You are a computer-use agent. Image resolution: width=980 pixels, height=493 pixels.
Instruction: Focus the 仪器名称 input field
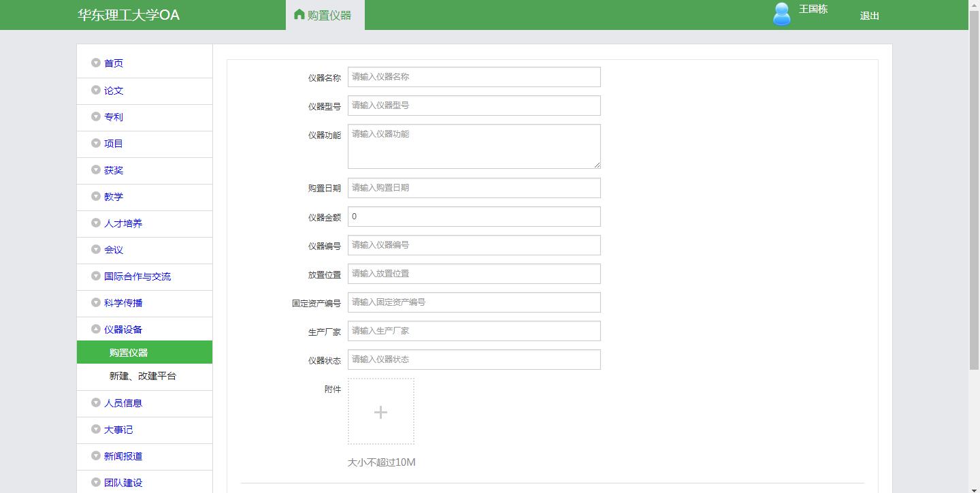[x=474, y=77]
